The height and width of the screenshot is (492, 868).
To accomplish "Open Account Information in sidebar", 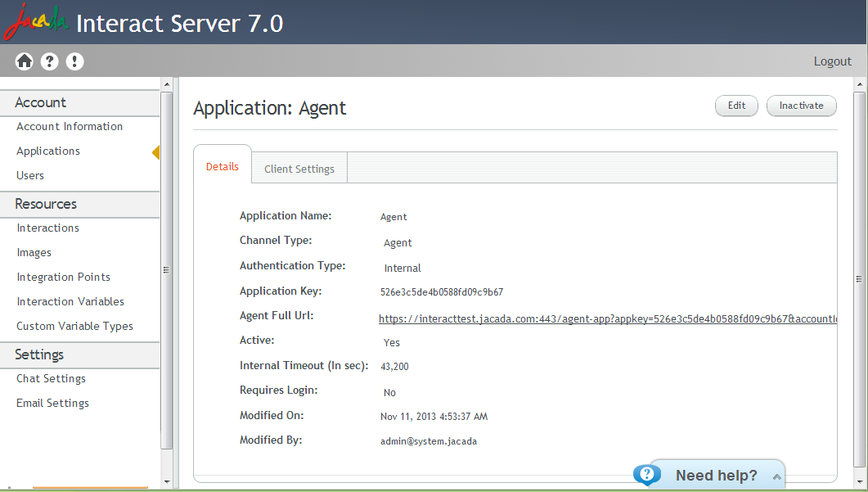I will (x=70, y=126).
